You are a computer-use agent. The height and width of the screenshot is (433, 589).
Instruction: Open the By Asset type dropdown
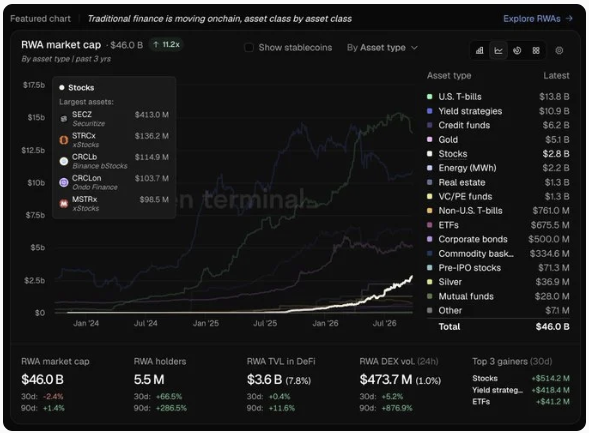pos(382,48)
